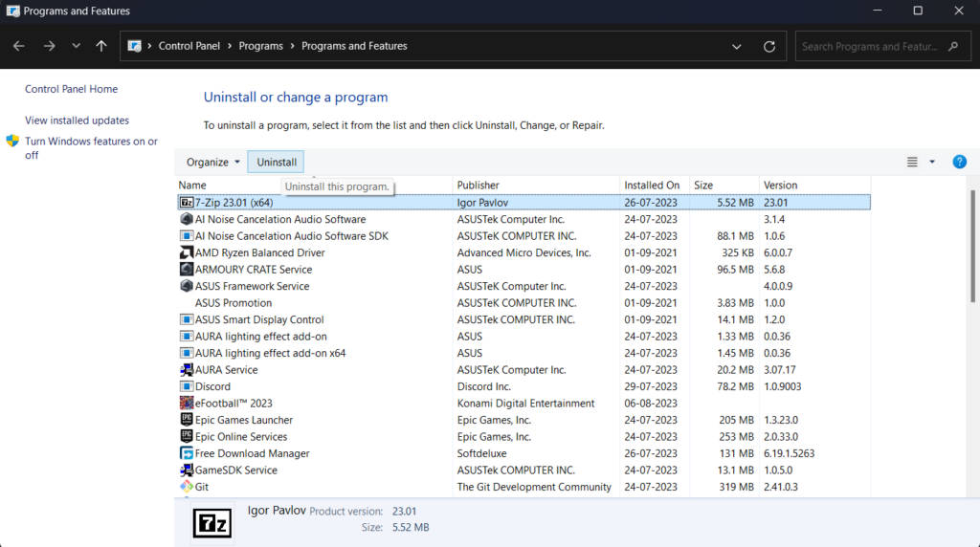Select 7-Zip 23.01 (x64) name text
The height and width of the screenshot is (547, 980).
coord(234,203)
